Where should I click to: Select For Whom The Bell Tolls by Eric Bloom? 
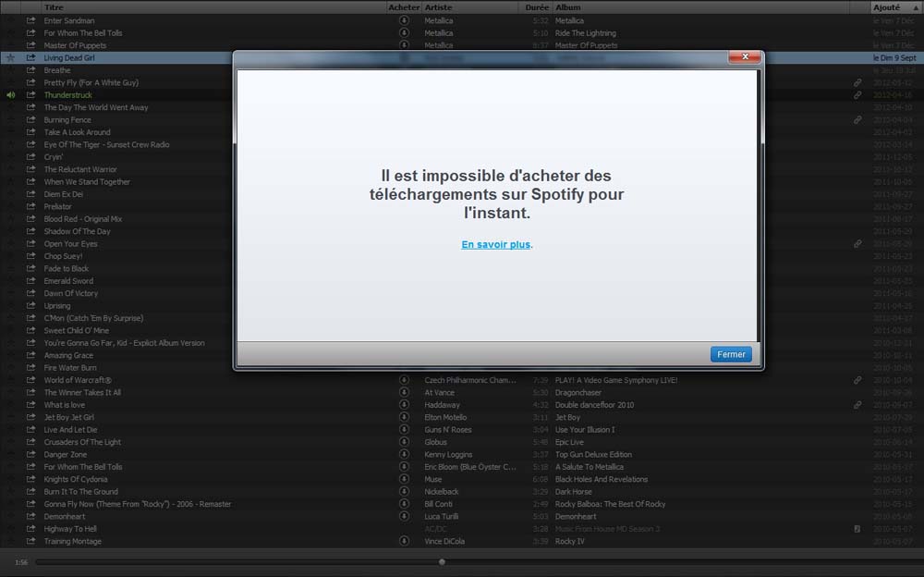coord(83,467)
